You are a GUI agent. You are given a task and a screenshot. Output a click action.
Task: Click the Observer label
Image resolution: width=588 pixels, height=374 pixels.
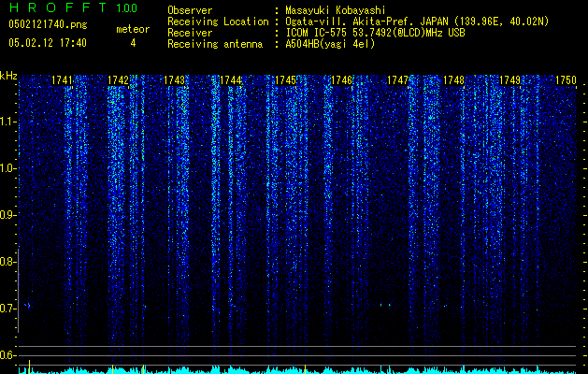(190, 10)
